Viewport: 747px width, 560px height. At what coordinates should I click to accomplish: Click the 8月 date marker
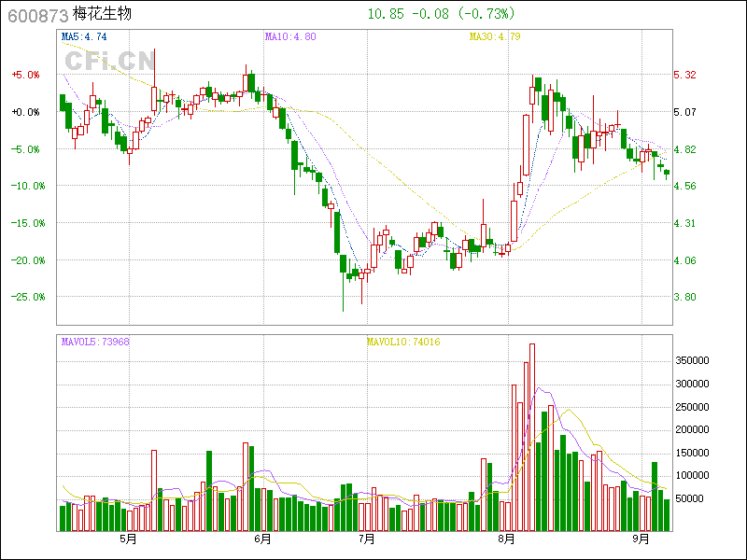tap(507, 539)
